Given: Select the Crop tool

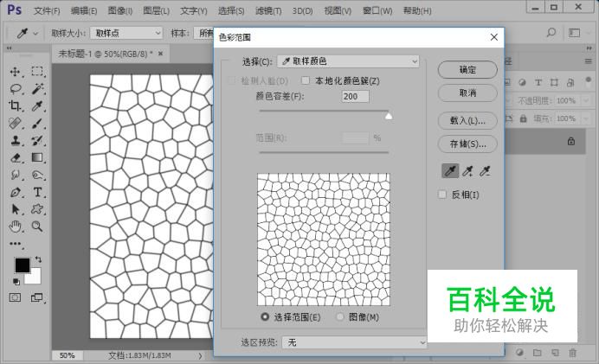Looking at the screenshot, I should (16, 106).
